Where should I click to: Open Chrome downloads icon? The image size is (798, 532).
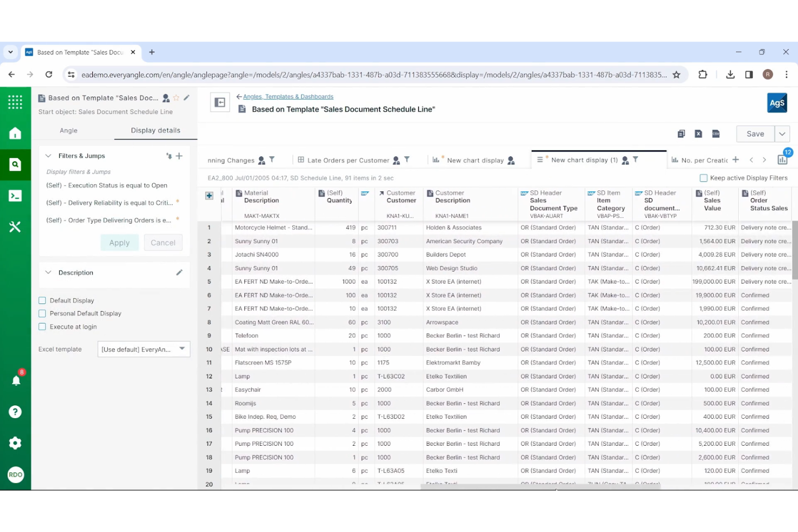730,74
